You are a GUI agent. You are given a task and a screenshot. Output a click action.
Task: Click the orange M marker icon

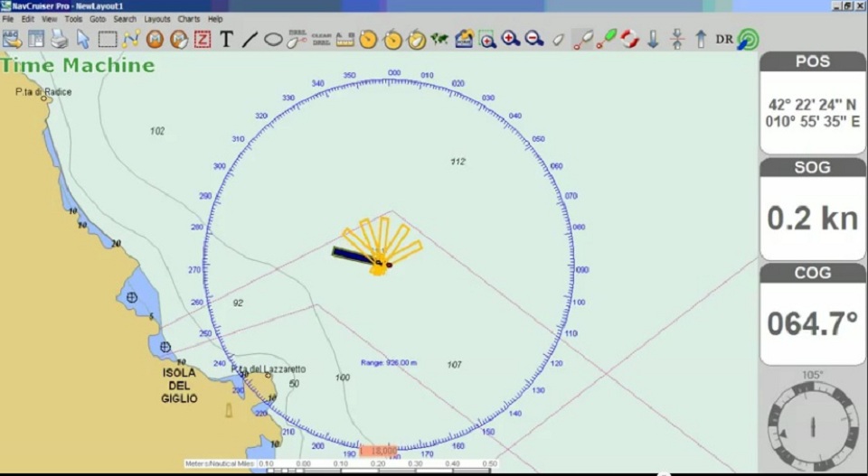pos(155,39)
